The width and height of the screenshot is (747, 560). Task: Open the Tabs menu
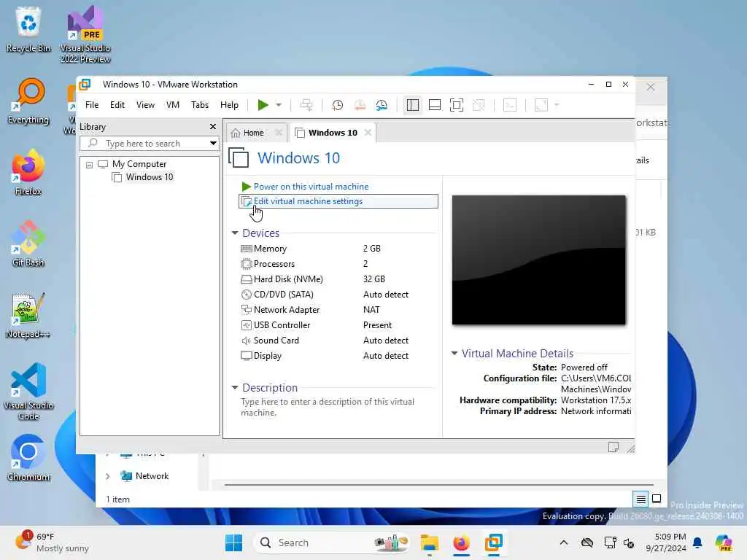coord(200,105)
